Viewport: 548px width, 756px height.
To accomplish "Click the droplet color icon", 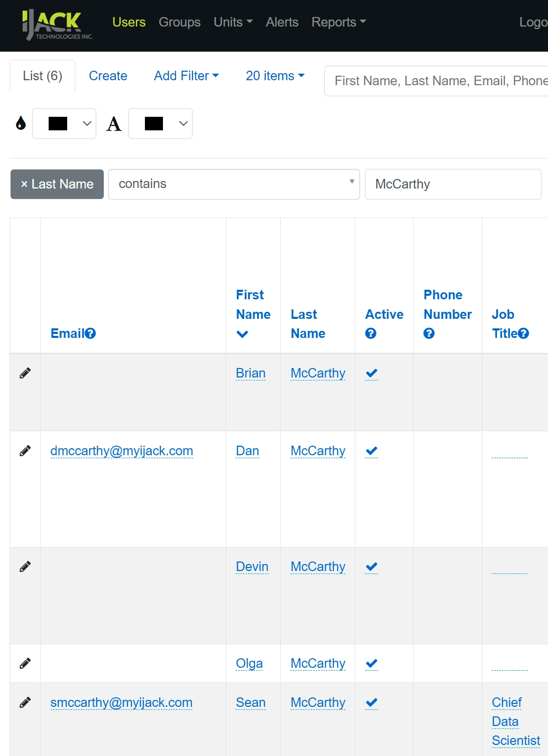I will pyautogui.click(x=20, y=123).
